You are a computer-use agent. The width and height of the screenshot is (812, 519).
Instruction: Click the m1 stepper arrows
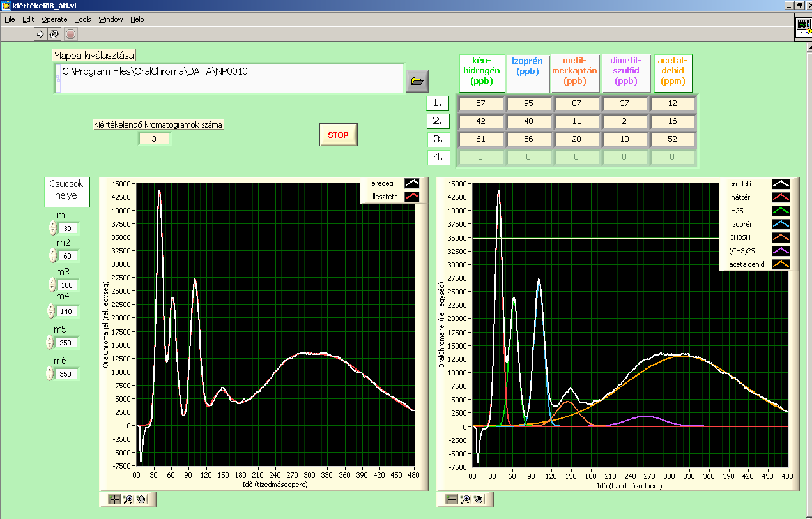(52, 228)
